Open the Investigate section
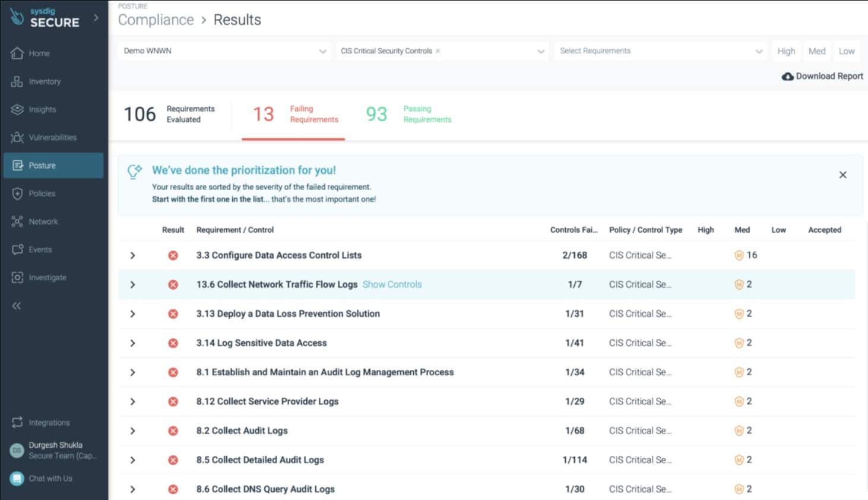 (47, 277)
